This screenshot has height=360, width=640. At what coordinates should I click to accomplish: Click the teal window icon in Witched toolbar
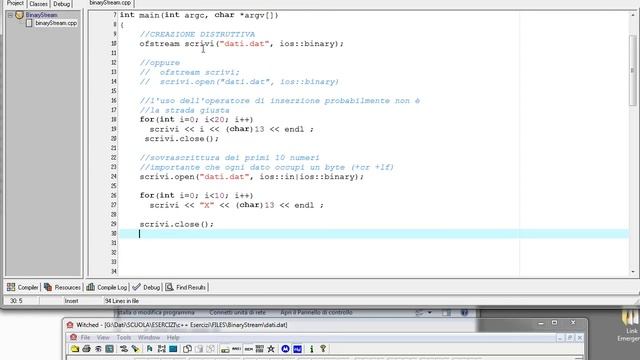pos(173,349)
